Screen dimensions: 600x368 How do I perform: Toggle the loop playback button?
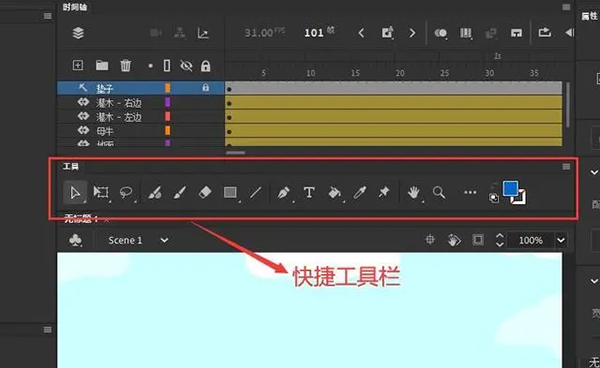[545, 33]
